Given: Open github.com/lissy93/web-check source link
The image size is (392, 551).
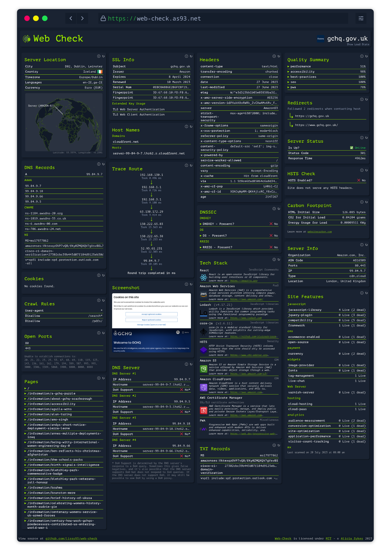Looking at the screenshot, I should 71,538.
